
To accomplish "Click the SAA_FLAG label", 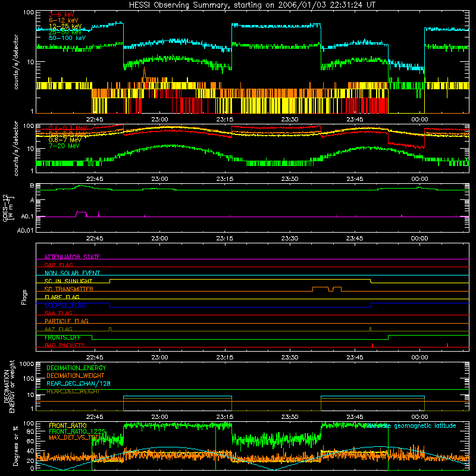I will coord(58,313).
